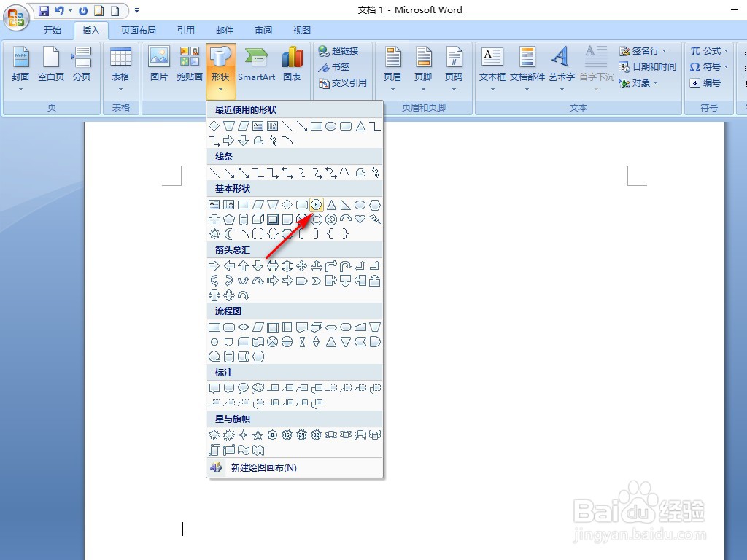Open the 页眉 header dropdown
This screenshot has height=560, width=747.
[392, 69]
